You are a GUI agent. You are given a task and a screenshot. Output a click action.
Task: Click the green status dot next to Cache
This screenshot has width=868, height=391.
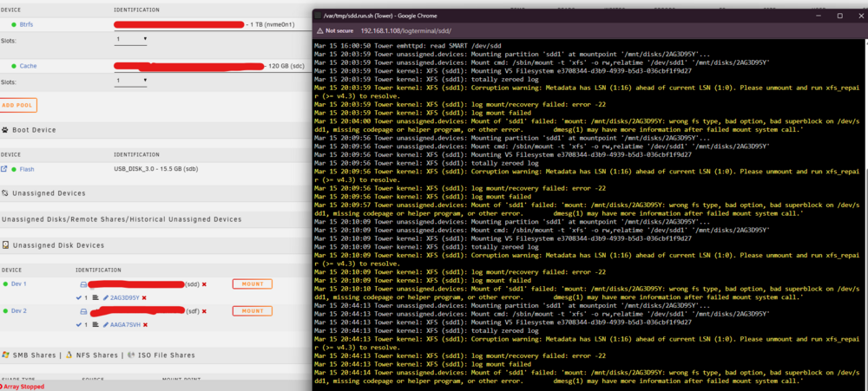13,66
